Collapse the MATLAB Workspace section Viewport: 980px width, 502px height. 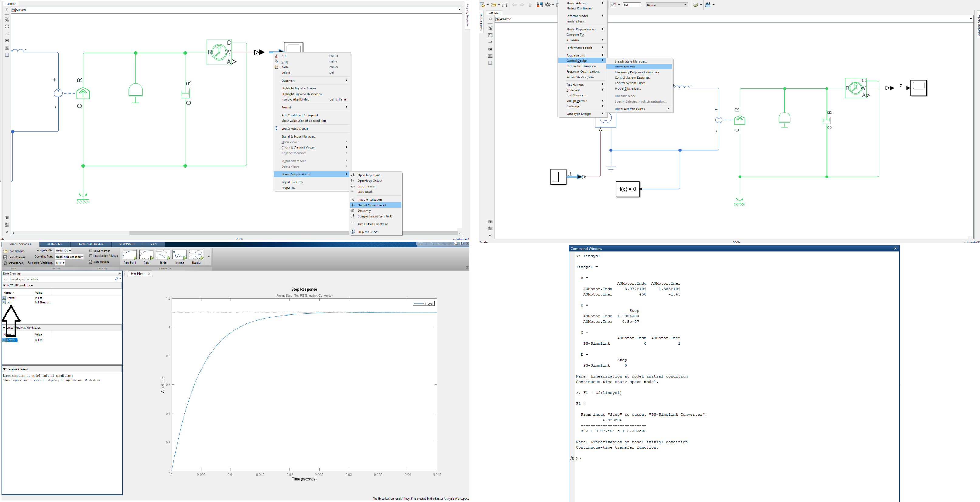pos(5,285)
